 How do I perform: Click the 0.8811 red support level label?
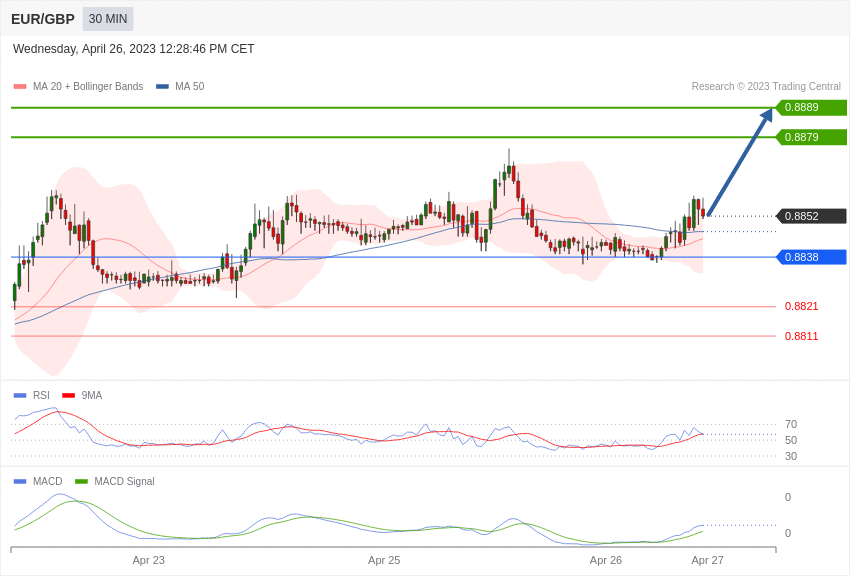point(801,336)
